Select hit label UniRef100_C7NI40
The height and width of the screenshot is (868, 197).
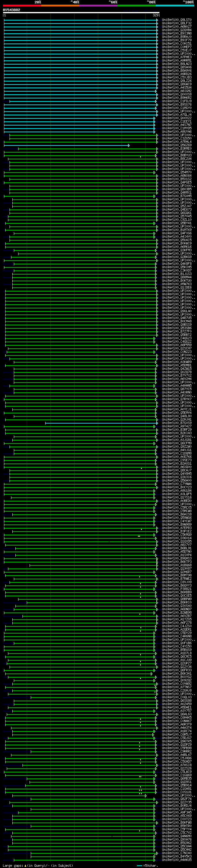click(177, 853)
